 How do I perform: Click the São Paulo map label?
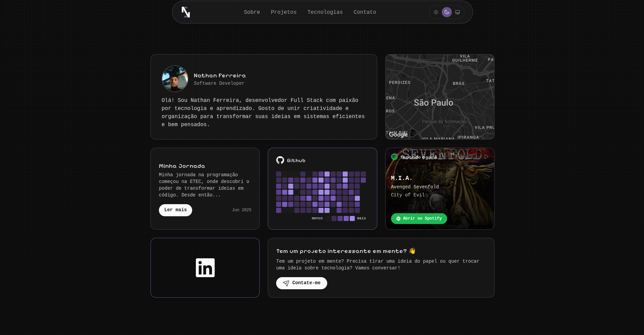click(433, 103)
